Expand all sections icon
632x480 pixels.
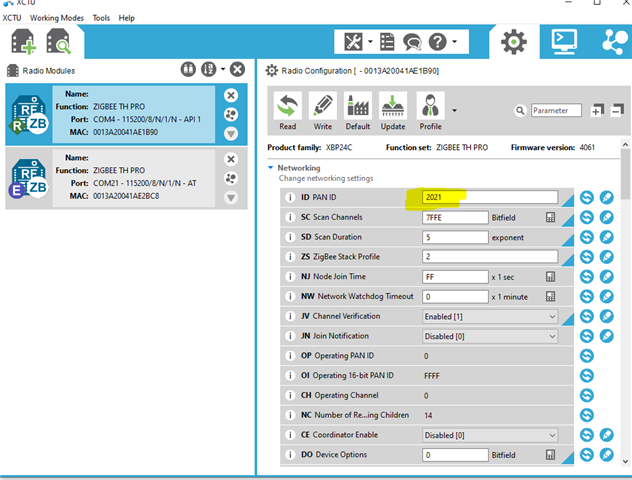click(x=597, y=110)
